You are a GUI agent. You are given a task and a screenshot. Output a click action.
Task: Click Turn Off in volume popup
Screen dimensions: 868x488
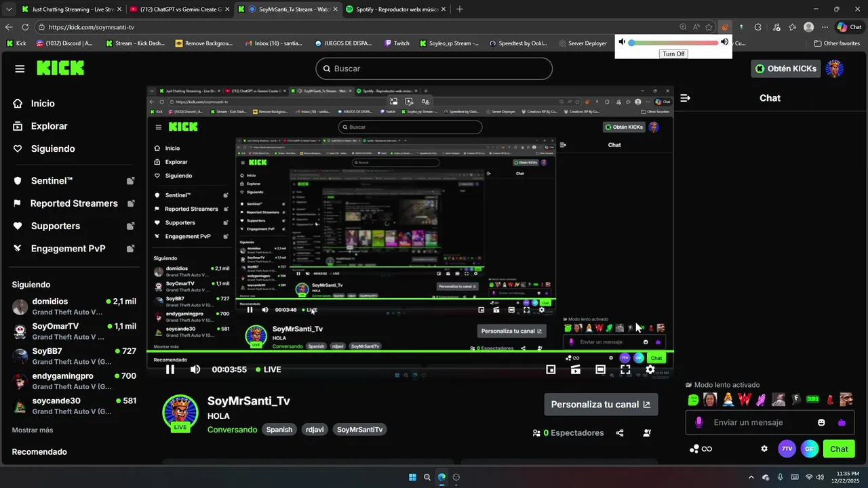click(x=673, y=54)
